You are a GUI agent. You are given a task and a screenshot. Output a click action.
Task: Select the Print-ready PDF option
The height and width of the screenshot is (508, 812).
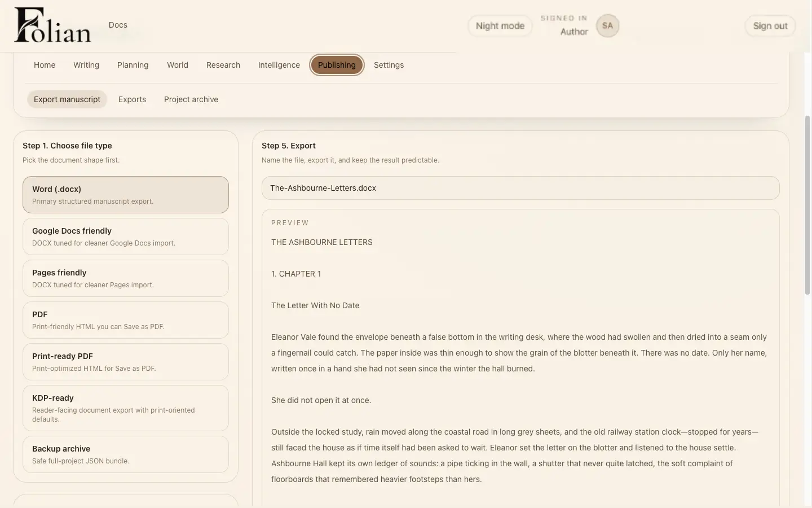point(126,362)
